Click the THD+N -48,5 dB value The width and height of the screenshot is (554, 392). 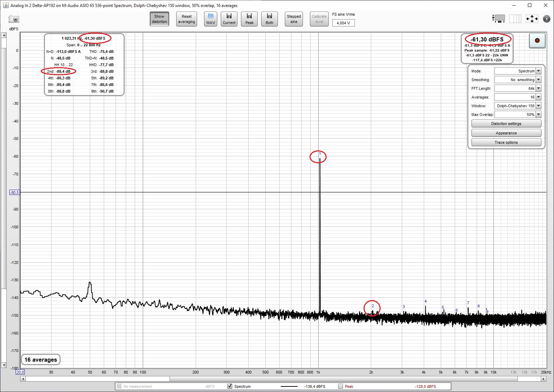pyautogui.click(x=106, y=58)
